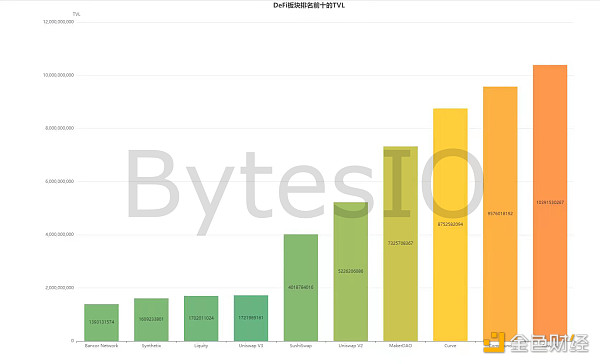The height and width of the screenshot is (364, 600).
Task: Click the Liquity bar
Action: tap(201, 318)
